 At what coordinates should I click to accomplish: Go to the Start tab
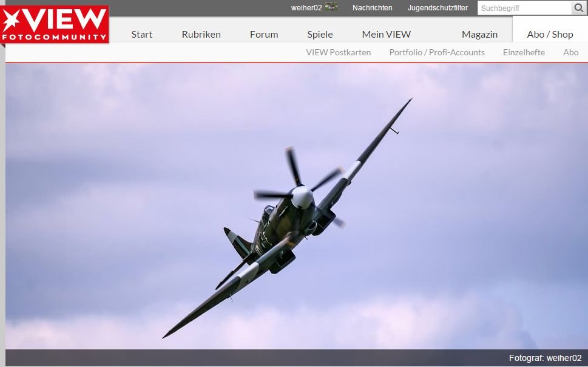tap(141, 34)
